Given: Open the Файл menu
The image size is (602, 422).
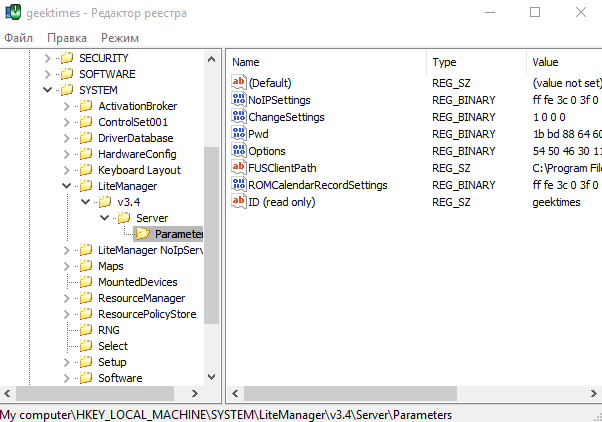Looking at the screenshot, I should [x=18, y=38].
